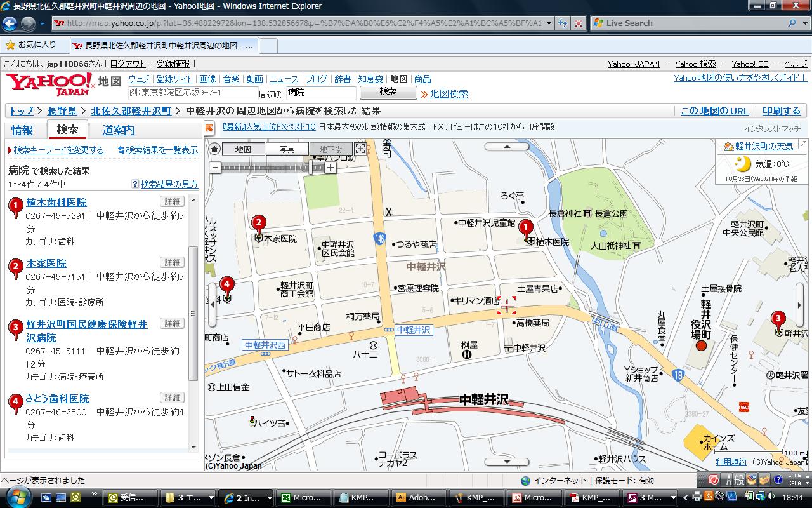
Task: Click the この地図のURL link
Action: pos(715,110)
